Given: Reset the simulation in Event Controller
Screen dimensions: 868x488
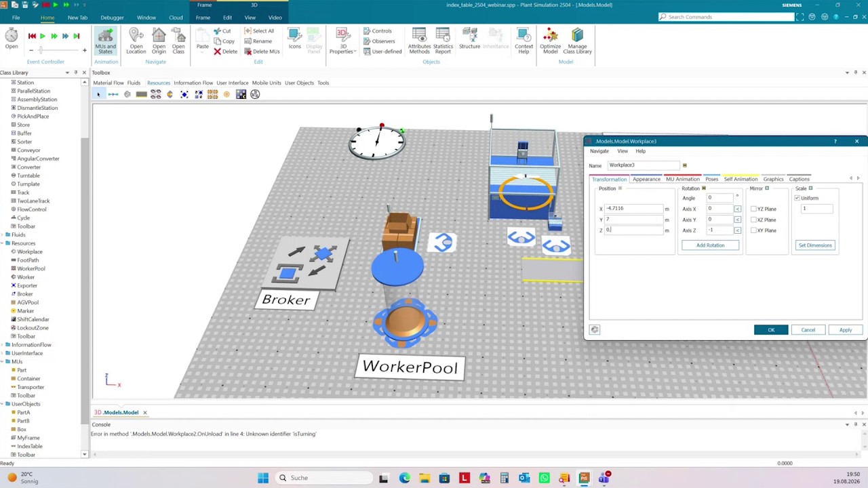Looking at the screenshot, I should tap(32, 36).
